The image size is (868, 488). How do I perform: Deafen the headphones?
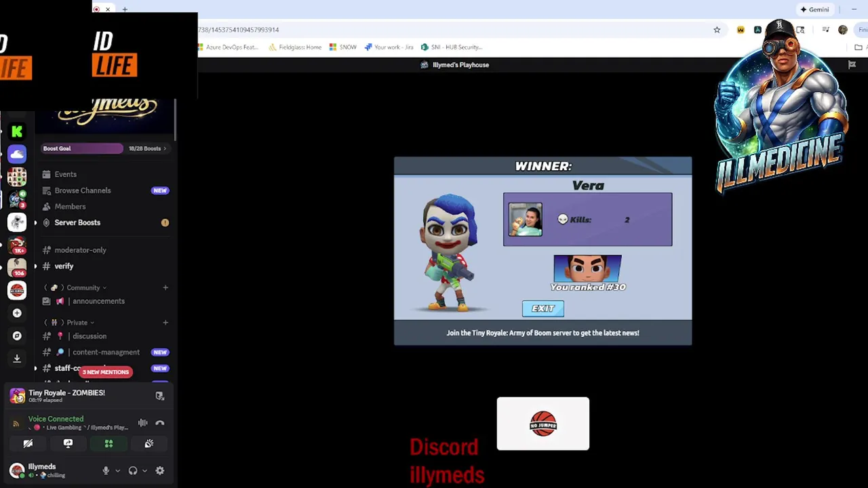pos(133,470)
